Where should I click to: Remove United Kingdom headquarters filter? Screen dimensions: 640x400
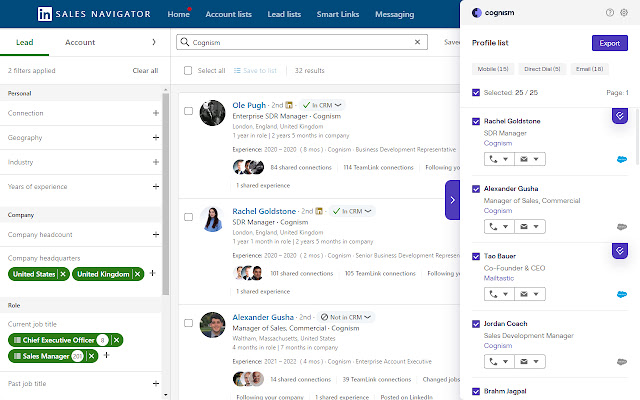[138, 274]
